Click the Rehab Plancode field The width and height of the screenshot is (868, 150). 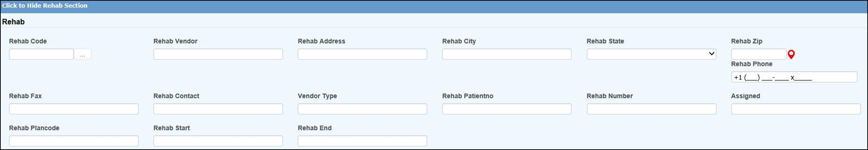[x=74, y=141]
